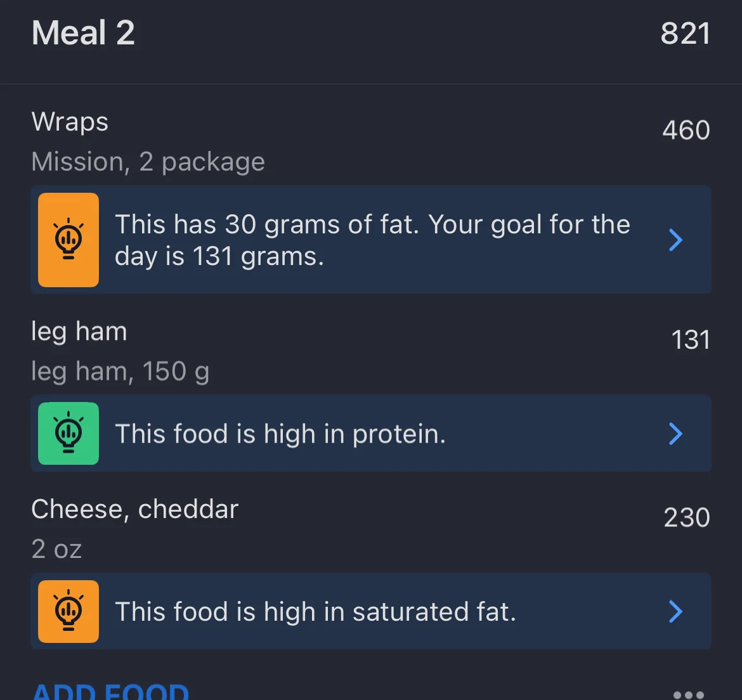Open the three-dot more options menu
The width and height of the screenshot is (742, 700).
coord(688,694)
